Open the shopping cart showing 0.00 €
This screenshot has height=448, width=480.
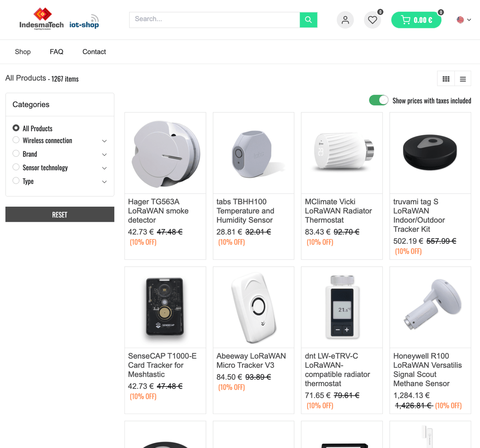pos(416,20)
